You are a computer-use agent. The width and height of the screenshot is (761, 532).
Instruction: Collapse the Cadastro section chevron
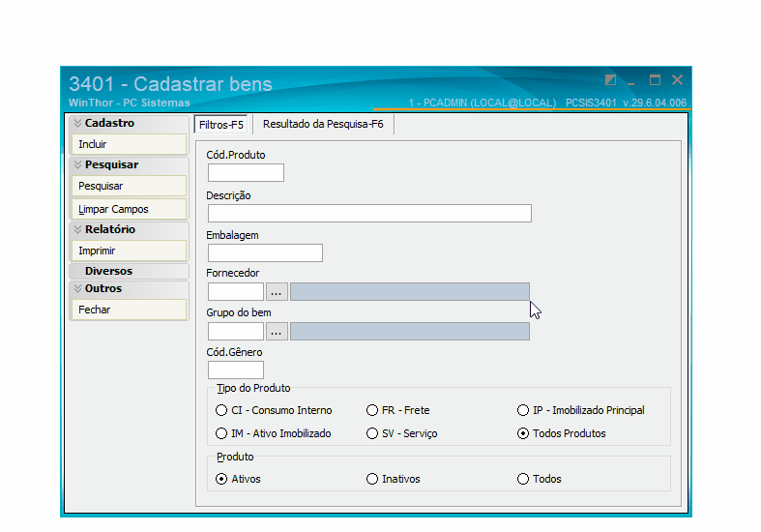pyautogui.click(x=77, y=123)
